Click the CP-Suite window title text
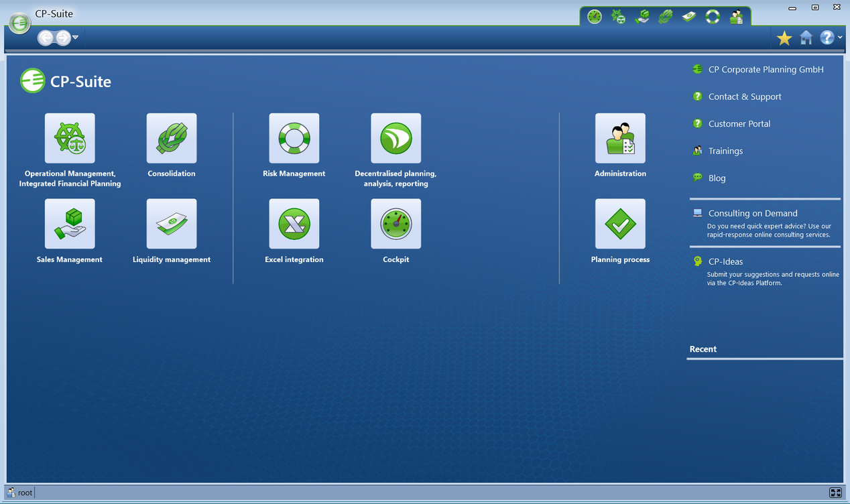 [x=54, y=13]
